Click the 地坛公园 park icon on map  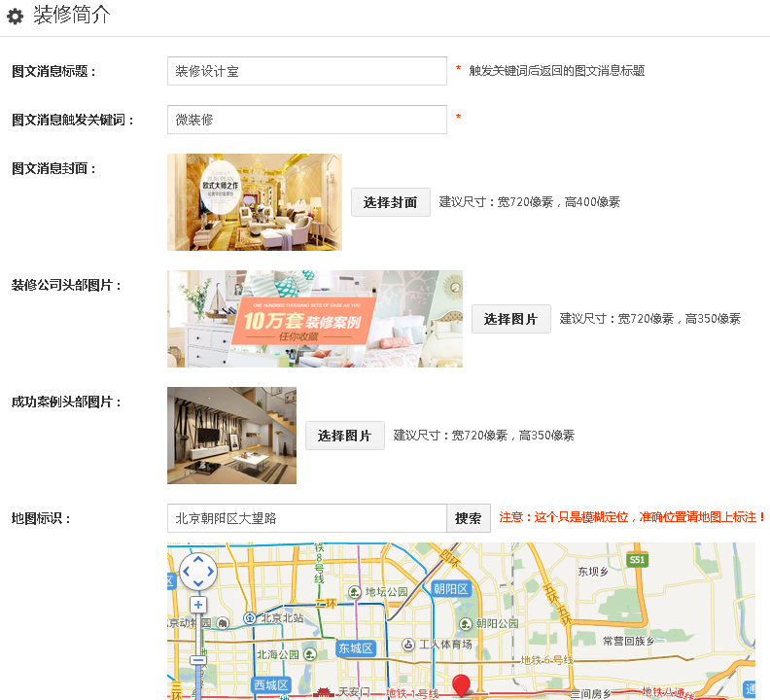tap(355, 591)
